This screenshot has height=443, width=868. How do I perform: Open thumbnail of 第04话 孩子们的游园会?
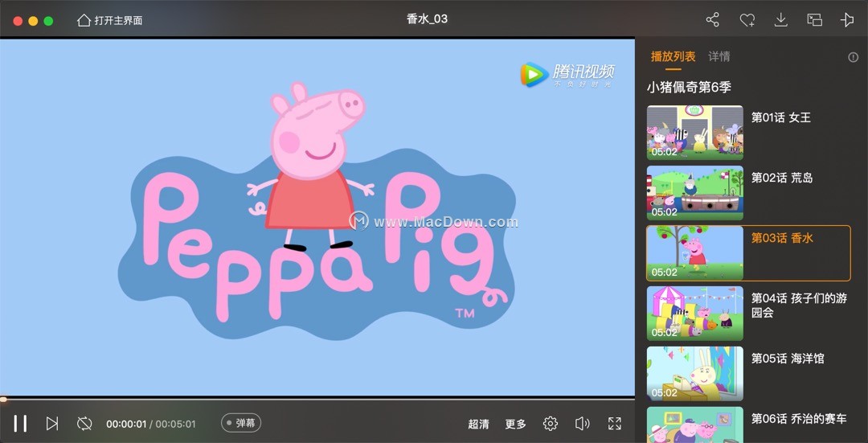pos(694,314)
